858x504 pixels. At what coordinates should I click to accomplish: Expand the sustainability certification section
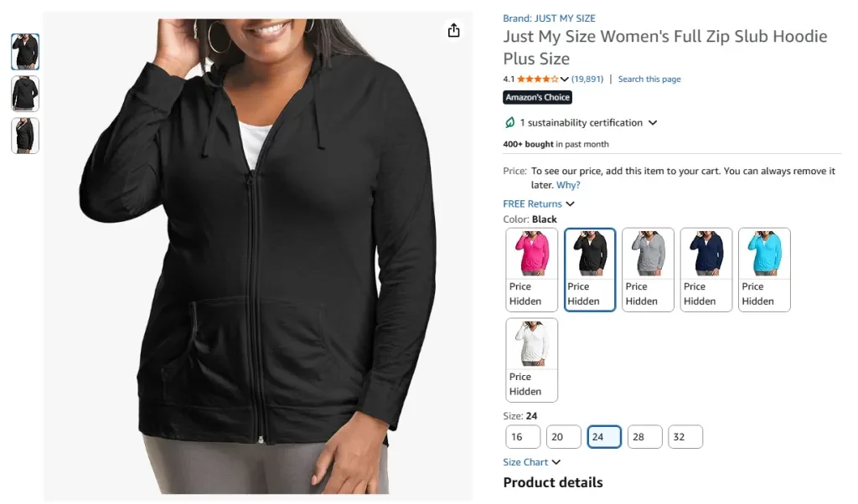pyautogui.click(x=652, y=122)
